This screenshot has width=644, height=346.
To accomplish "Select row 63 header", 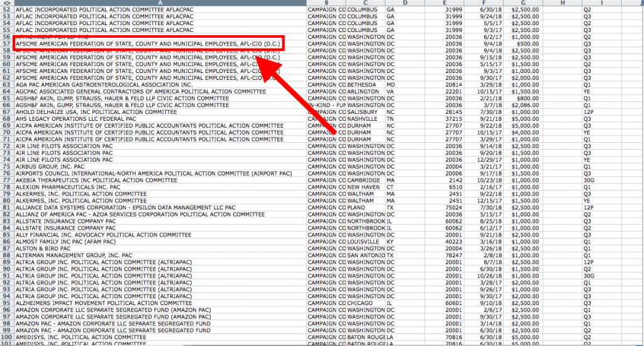I will [x=7, y=85].
